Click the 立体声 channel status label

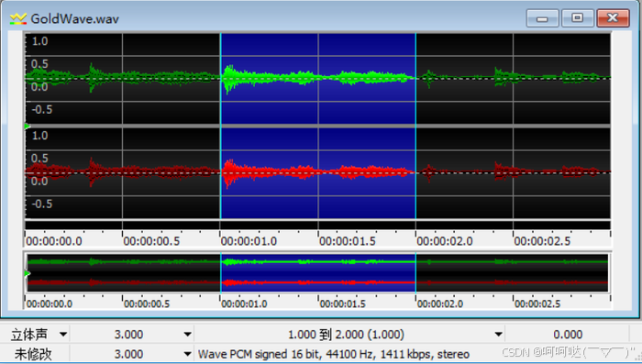(28, 335)
